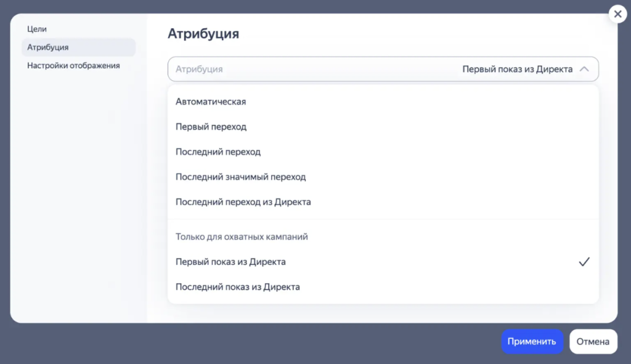This screenshot has height=364, width=631.
Task: Choose Автоматическая attribution model
Action: click(x=211, y=101)
